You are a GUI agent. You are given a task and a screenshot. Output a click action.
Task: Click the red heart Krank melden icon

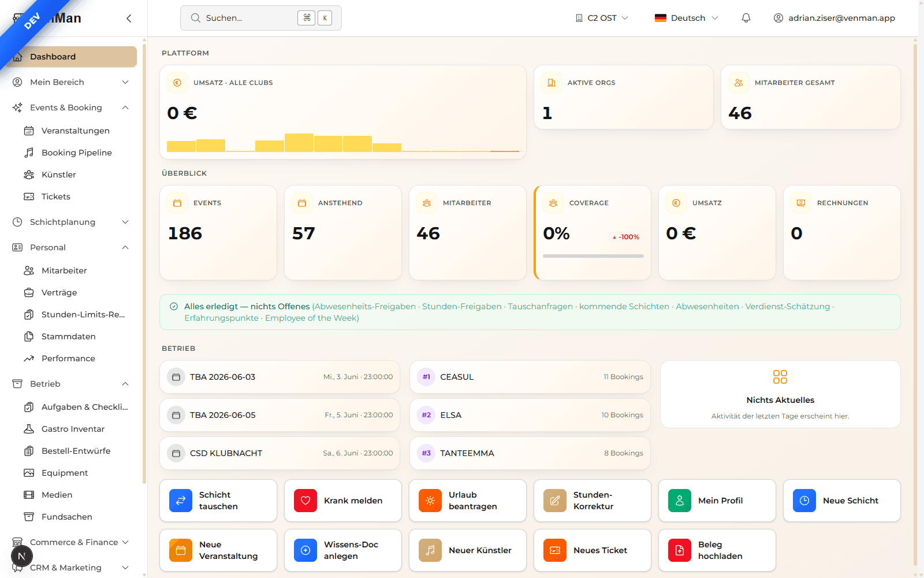[305, 501]
